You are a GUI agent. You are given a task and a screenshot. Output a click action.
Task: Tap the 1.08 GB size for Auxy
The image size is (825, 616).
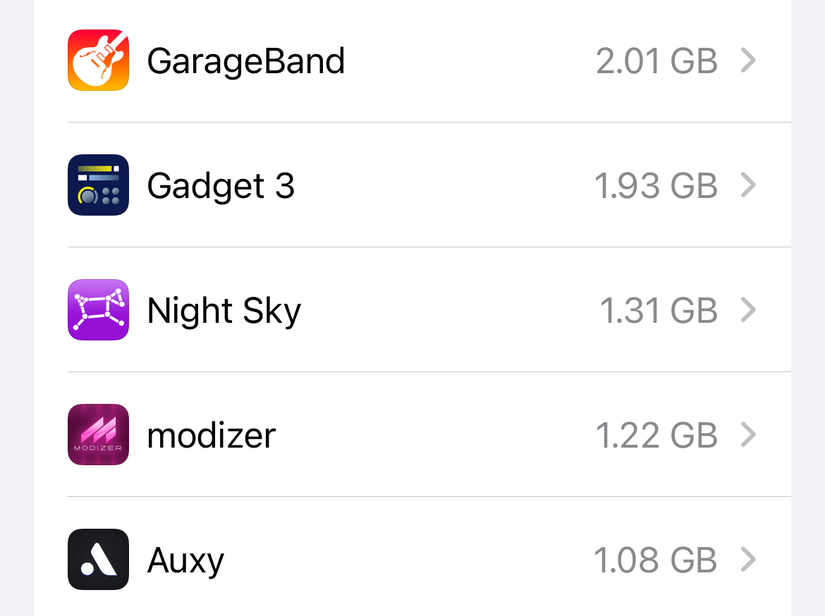(x=656, y=560)
